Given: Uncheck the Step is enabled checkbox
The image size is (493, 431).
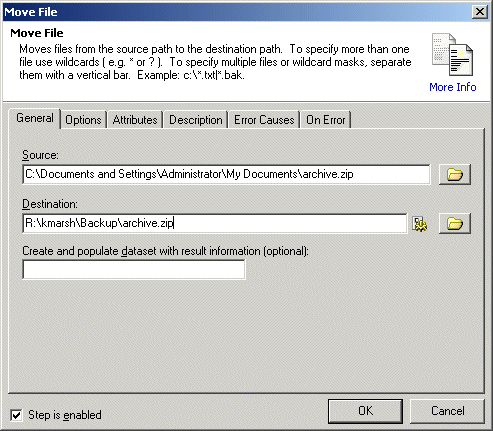Looking at the screenshot, I should [x=16, y=415].
